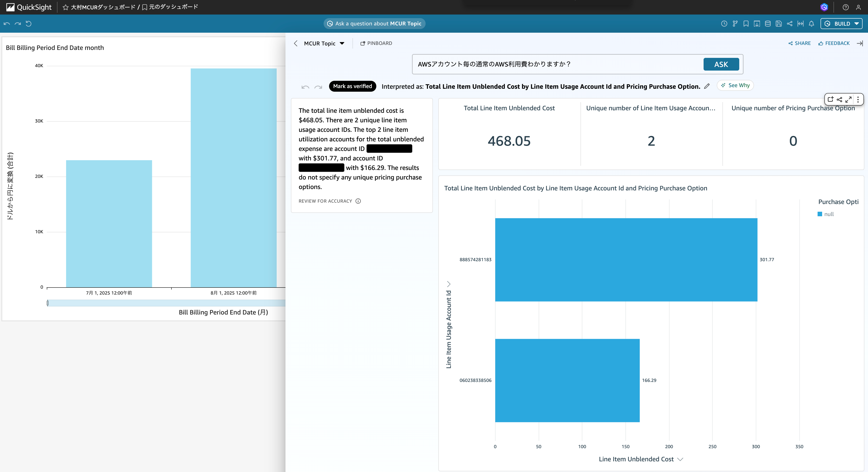
Task: Add the answer visual to pinboard icon
Action: point(831,99)
